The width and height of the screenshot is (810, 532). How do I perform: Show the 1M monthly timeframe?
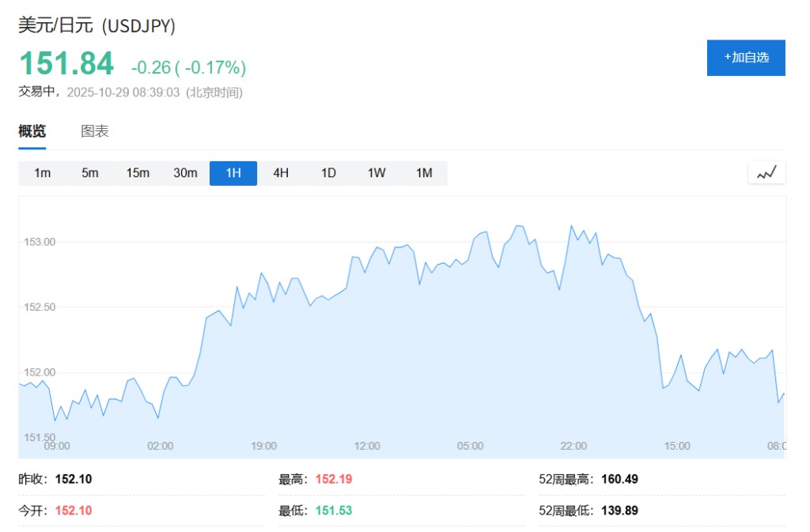coord(424,173)
